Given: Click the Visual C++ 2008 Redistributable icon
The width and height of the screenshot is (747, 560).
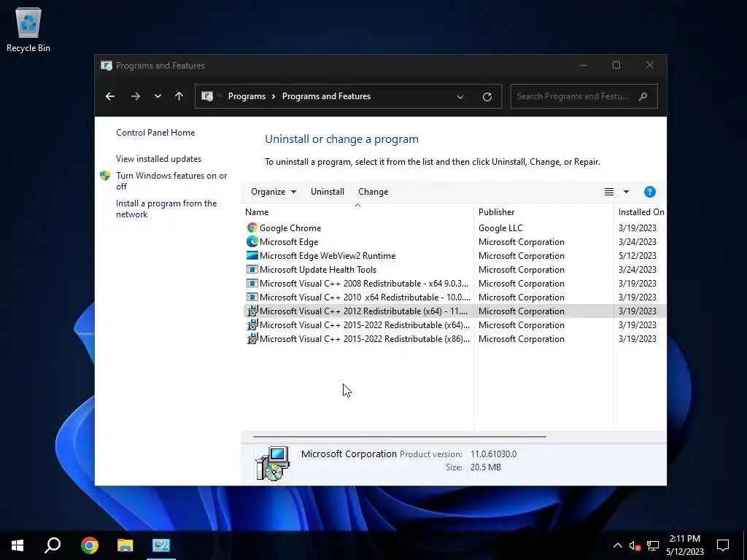Looking at the screenshot, I should pyautogui.click(x=252, y=284).
